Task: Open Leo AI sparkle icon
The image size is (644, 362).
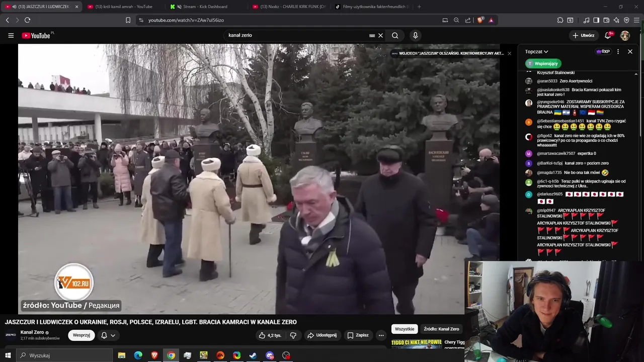Action: pyautogui.click(x=616, y=20)
